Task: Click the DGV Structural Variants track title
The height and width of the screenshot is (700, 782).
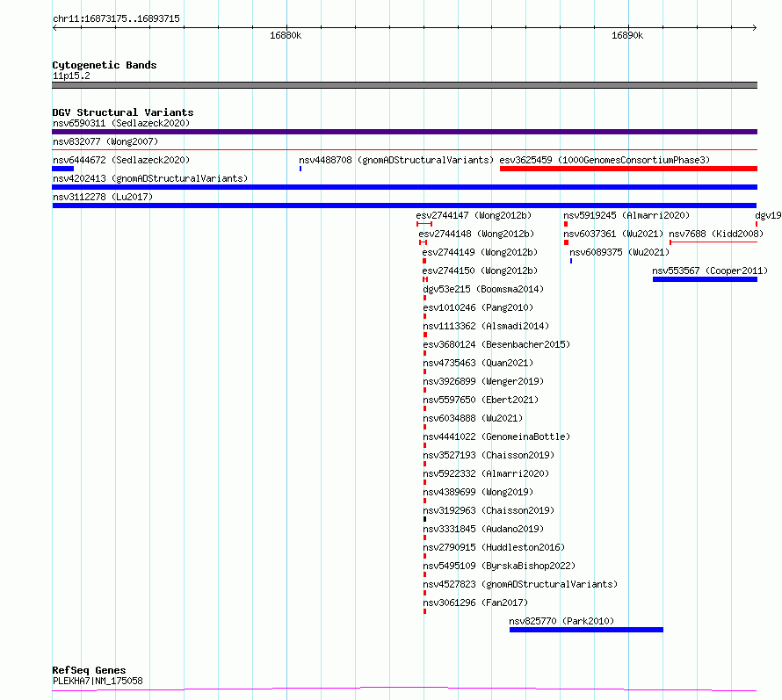Action: 123,112
